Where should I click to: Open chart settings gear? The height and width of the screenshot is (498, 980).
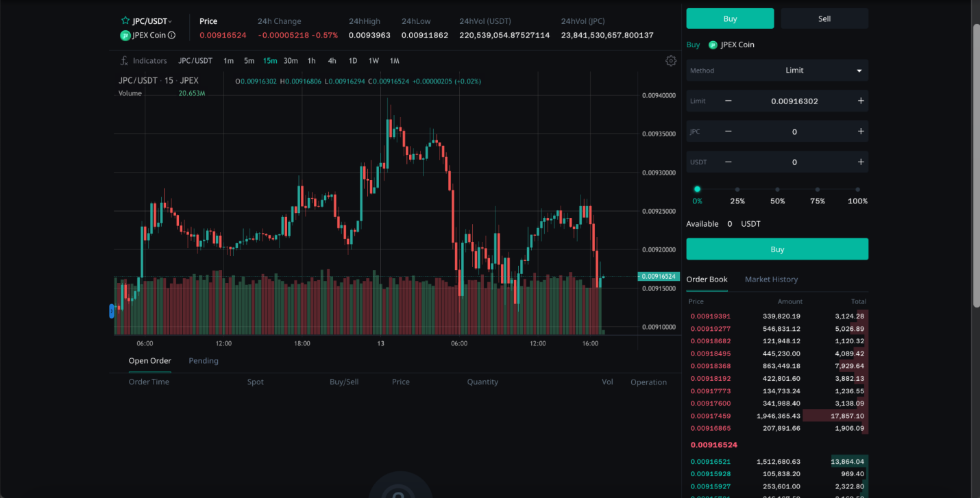coord(671,61)
